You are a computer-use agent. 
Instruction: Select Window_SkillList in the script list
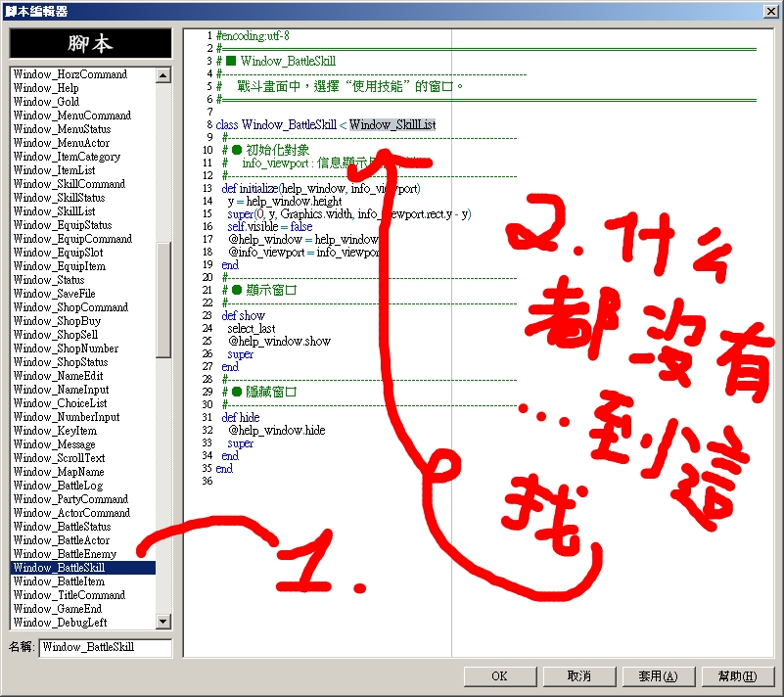point(83,211)
